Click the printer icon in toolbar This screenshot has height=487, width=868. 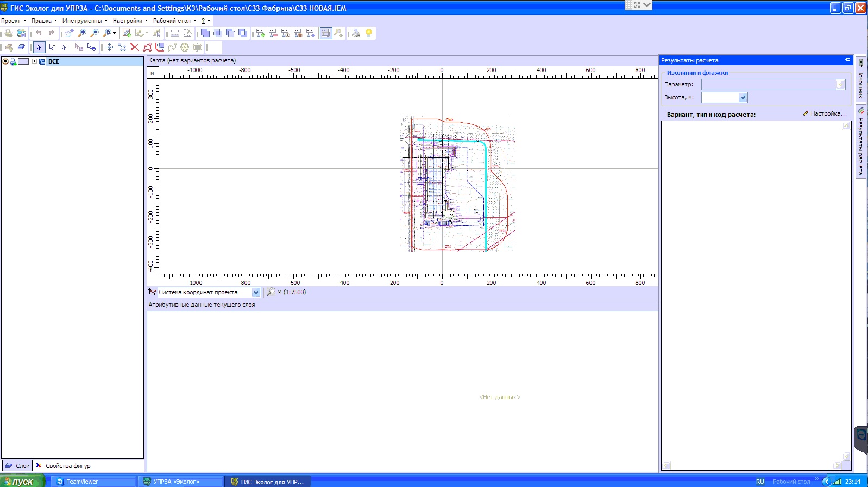pyautogui.click(x=356, y=33)
